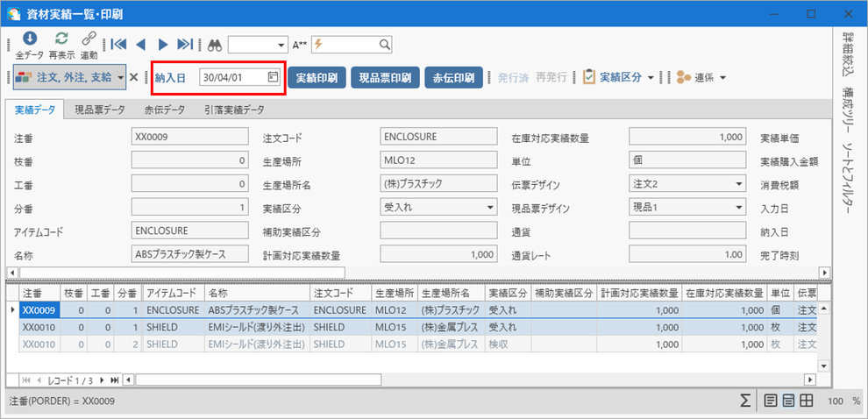This screenshot has width=868, height=419.
Task: Click the app icon in the title bar
Action: pos(14,14)
